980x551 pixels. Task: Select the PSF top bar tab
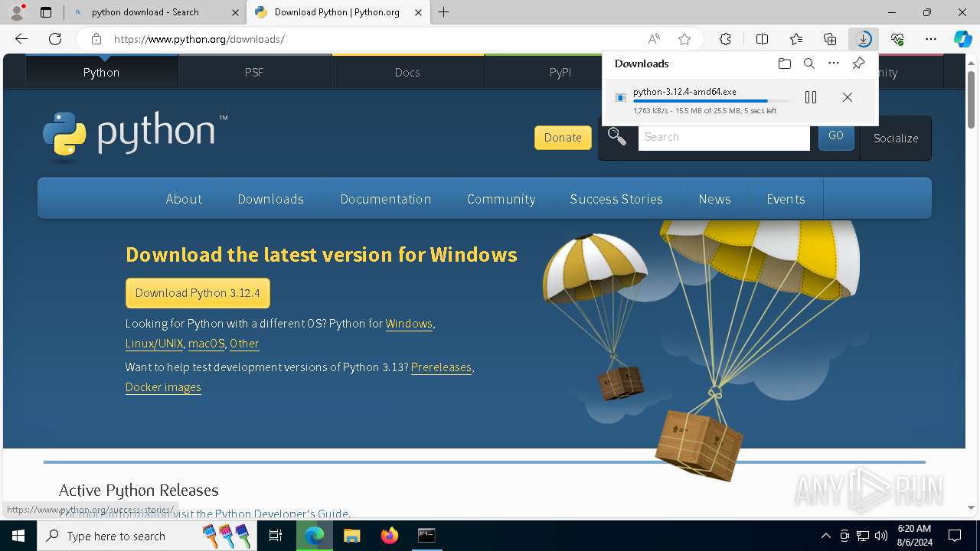coord(254,72)
